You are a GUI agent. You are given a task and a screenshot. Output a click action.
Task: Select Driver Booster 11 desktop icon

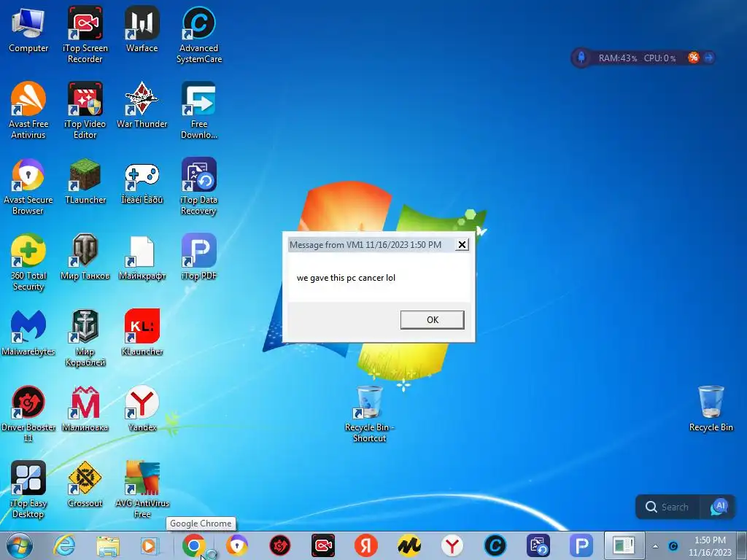(x=28, y=414)
